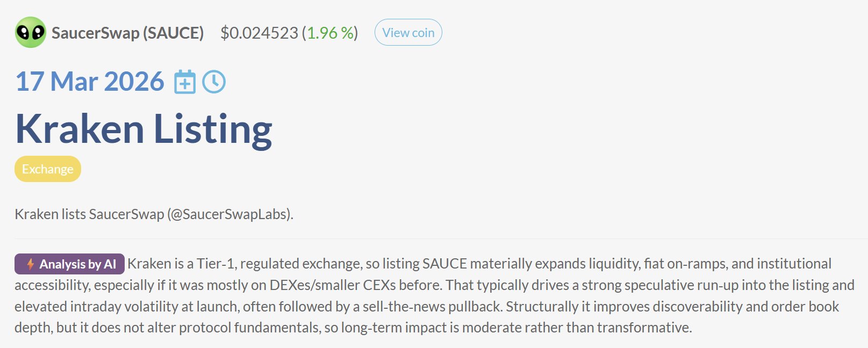The width and height of the screenshot is (868, 348).
Task: Click the Kraken Listing event title
Action: tap(144, 129)
